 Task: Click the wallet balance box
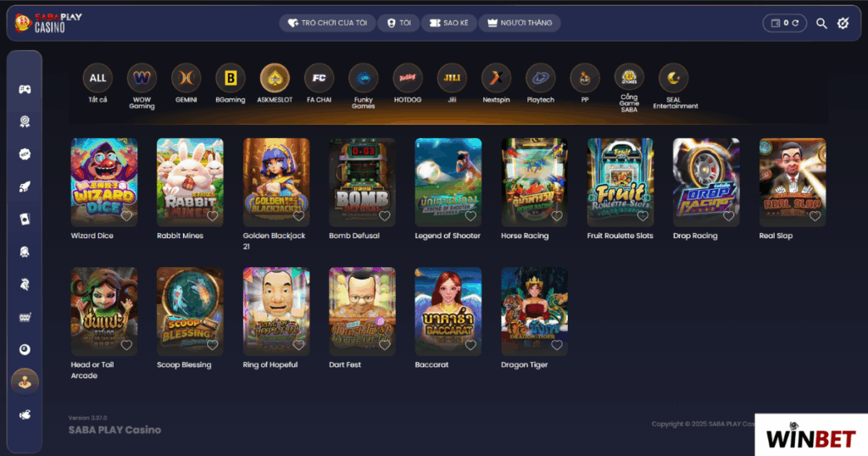(x=784, y=23)
